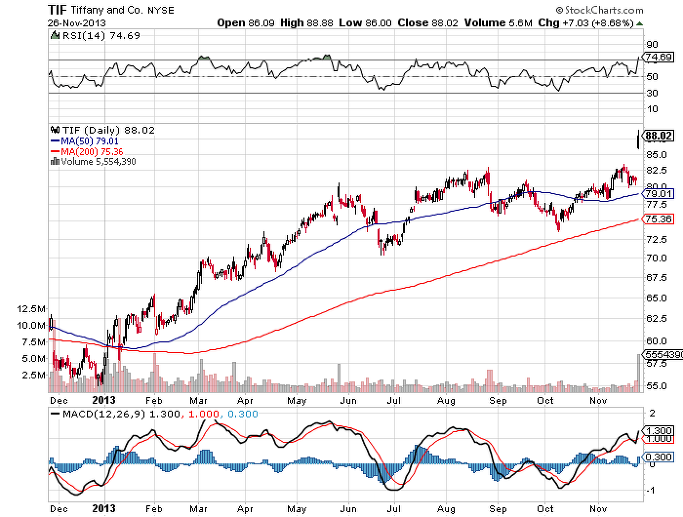
Task: Click the black MACD legend line
Action: 55,414
